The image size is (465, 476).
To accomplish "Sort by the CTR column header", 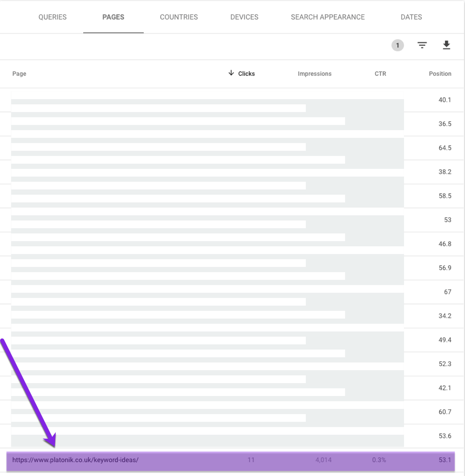I will (x=380, y=74).
